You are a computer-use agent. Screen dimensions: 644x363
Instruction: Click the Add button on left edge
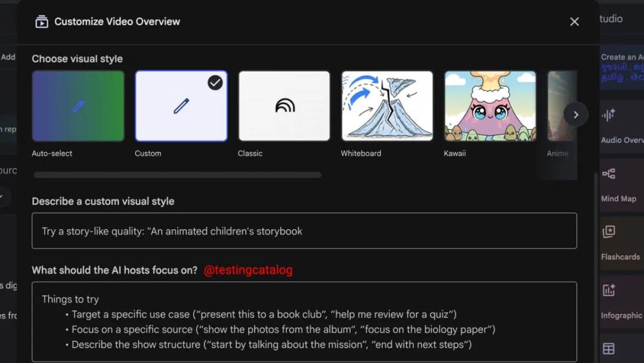[x=8, y=57]
